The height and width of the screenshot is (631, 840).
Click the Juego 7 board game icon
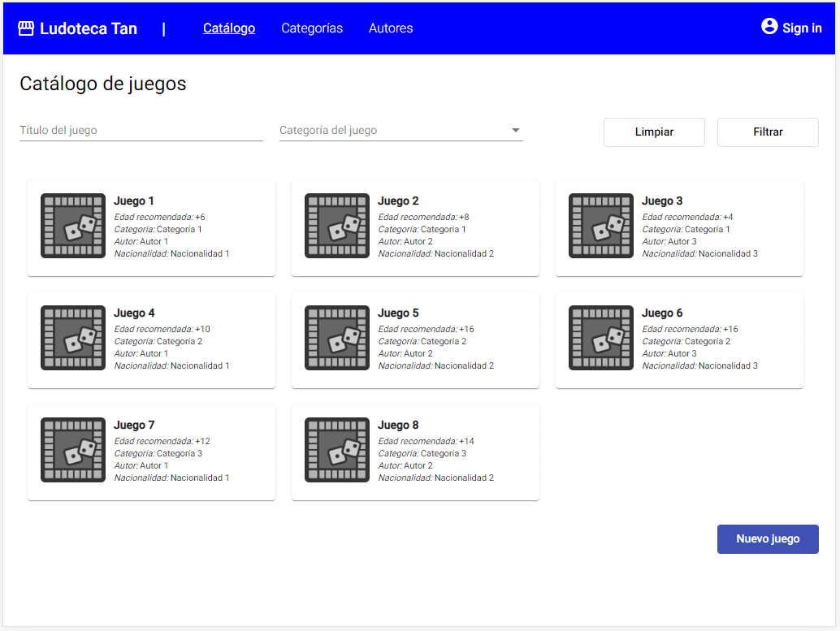(x=73, y=450)
